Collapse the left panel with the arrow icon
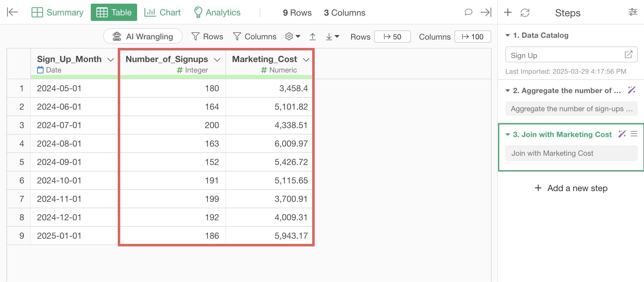 point(12,12)
